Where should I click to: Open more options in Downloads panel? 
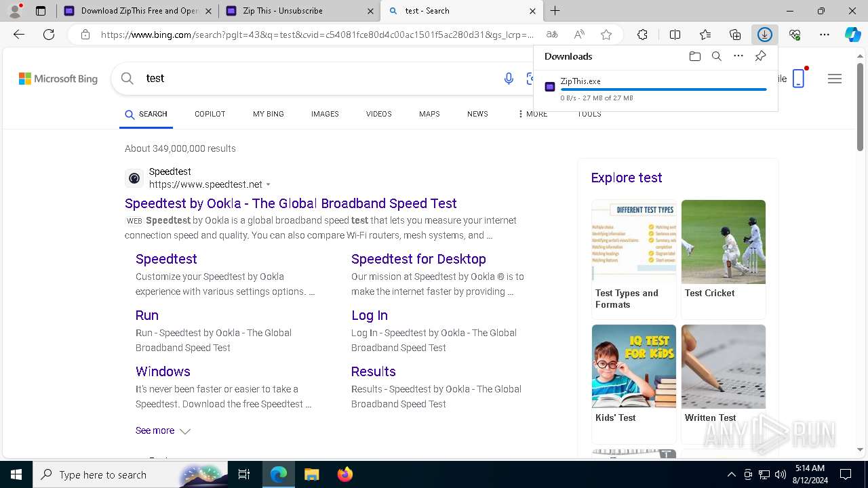[738, 56]
